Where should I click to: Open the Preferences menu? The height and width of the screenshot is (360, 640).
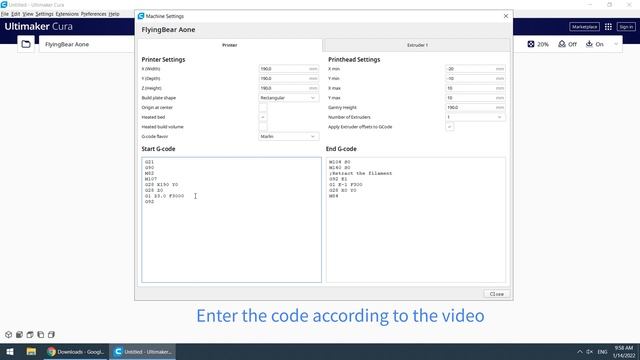point(93,14)
